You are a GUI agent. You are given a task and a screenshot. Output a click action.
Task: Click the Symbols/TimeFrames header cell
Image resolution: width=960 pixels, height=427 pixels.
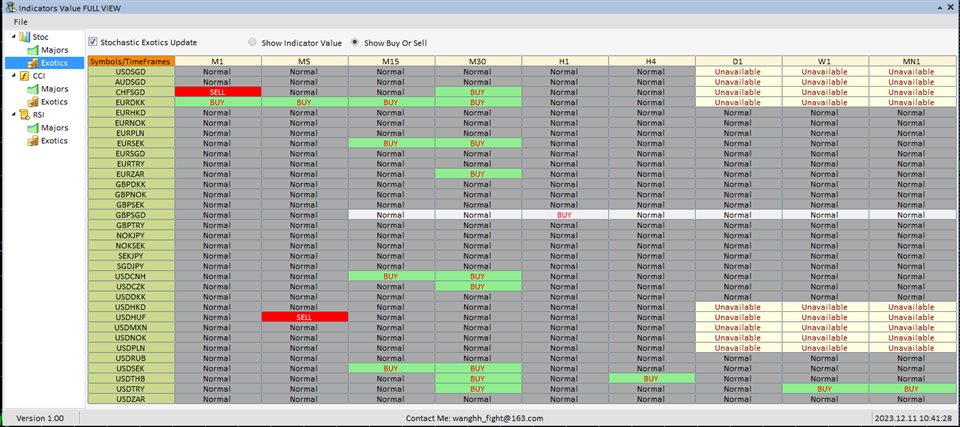tap(130, 61)
